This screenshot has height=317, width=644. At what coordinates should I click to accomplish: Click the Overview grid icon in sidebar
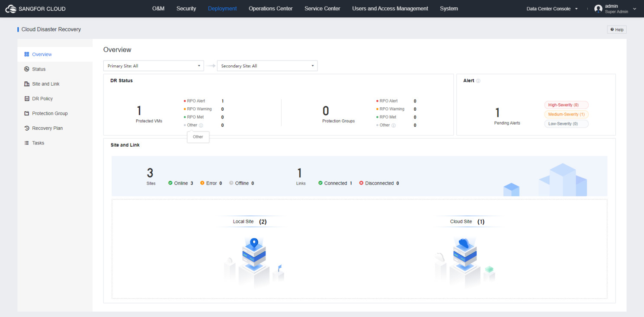(27, 54)
